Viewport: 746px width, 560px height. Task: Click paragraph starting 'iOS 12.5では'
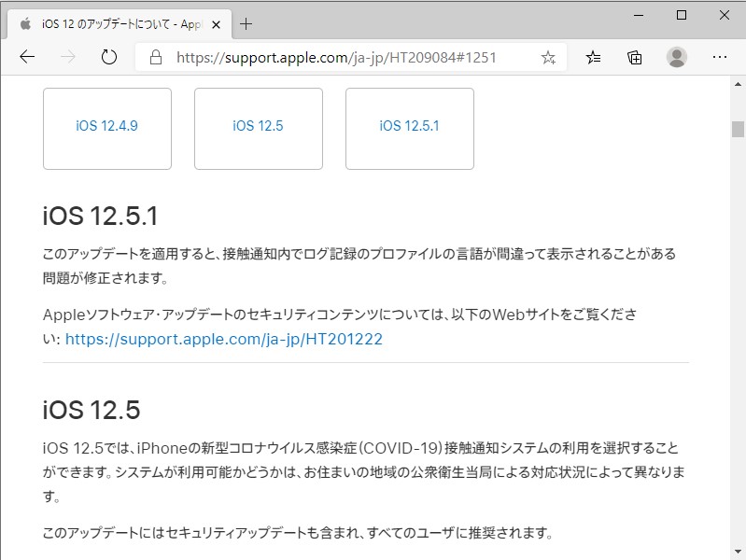[x=364, y=472]
